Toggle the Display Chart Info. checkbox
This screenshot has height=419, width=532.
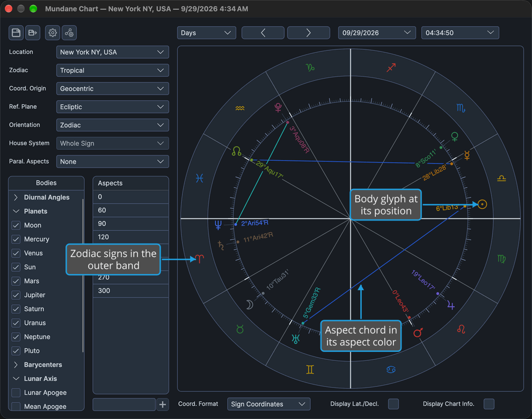(x=489, y=404)
